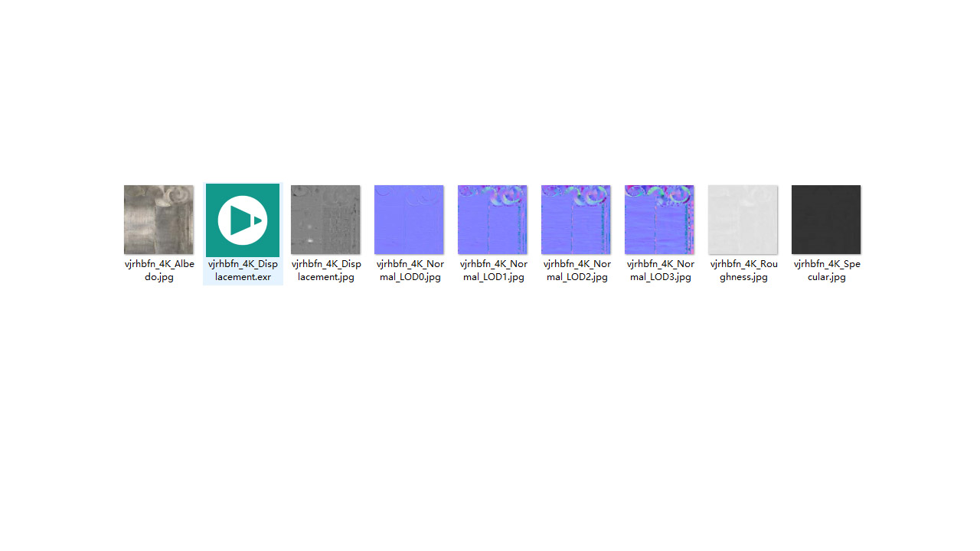Select the Albedo texture thumbnail
980x551 pixels.
click(158, 220)
